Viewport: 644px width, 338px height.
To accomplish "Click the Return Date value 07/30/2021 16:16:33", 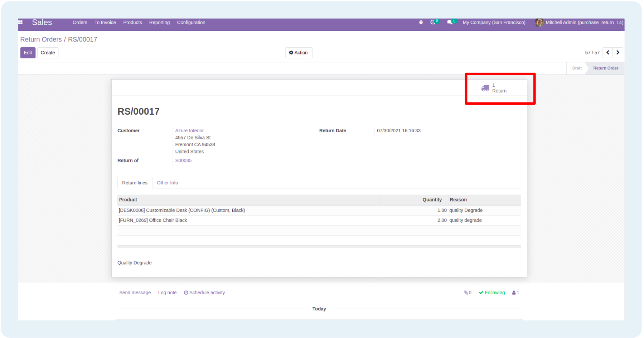I will coord(399,131).
